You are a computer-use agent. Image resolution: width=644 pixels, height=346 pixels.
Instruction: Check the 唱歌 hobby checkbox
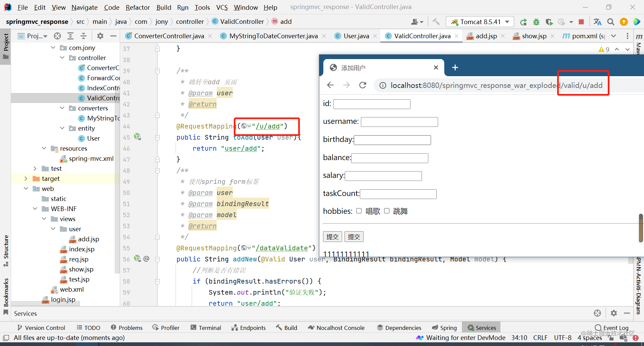click(359, 211)
